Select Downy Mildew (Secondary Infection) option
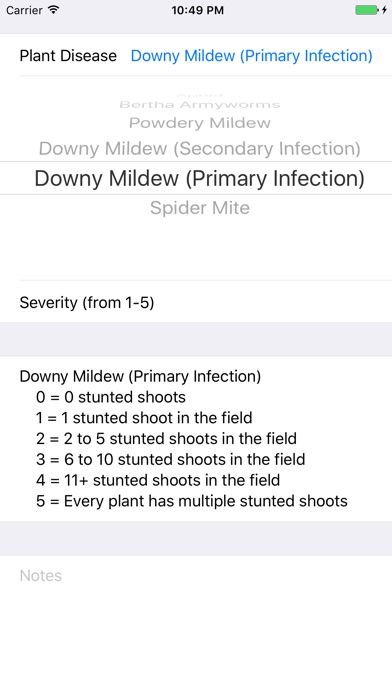The width and height of the screenshot is (392, 696). coord(200,148)
